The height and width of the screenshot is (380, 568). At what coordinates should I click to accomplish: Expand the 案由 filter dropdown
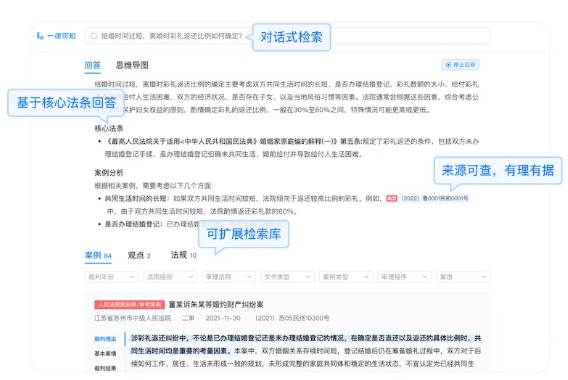pyautogui.click(x=463, y=277)
